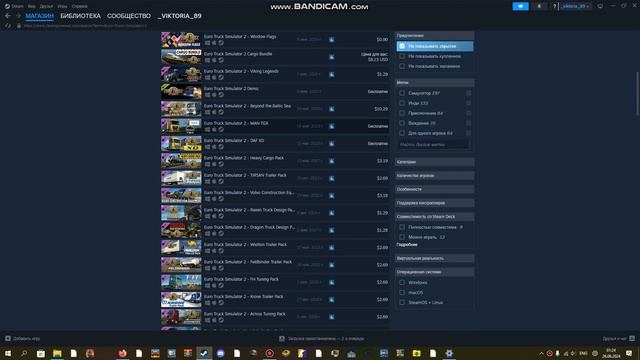Screen dimensions: 640x360
Task: Open the _viktoria_89 account dropdown
Action: 575,6
